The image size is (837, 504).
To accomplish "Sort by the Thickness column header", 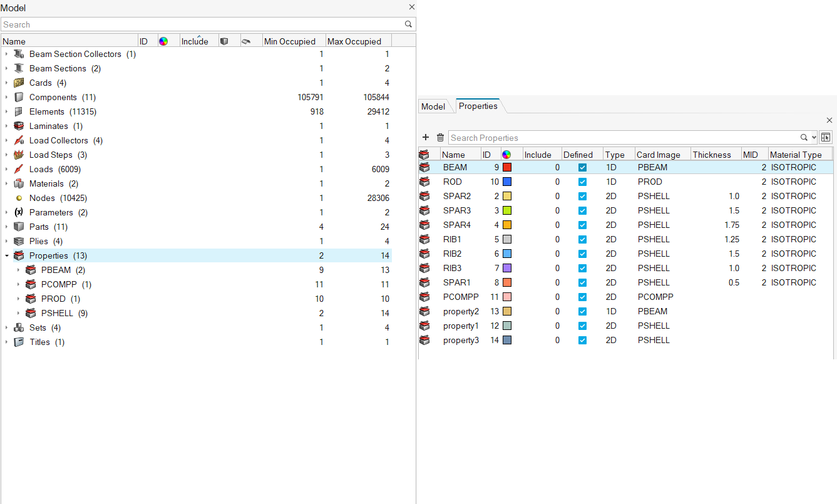I will click(x=711, y=155).
